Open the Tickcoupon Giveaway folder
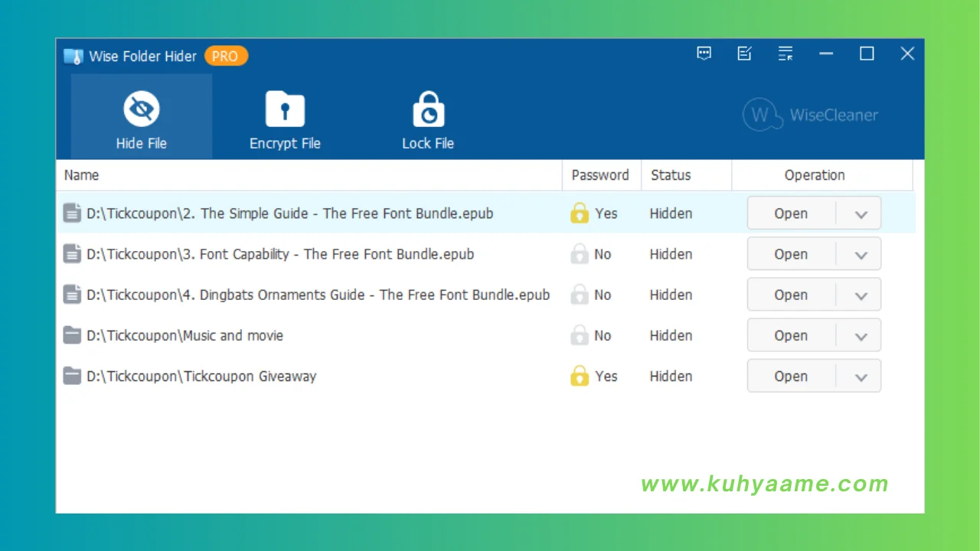 tap(791, 376)
